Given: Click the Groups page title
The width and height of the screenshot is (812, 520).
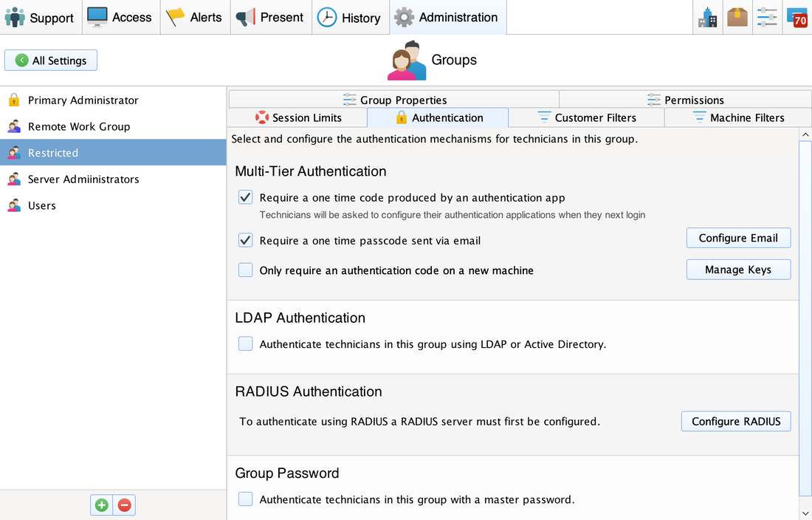Looking at the screenshot, I should coord(454,60).
